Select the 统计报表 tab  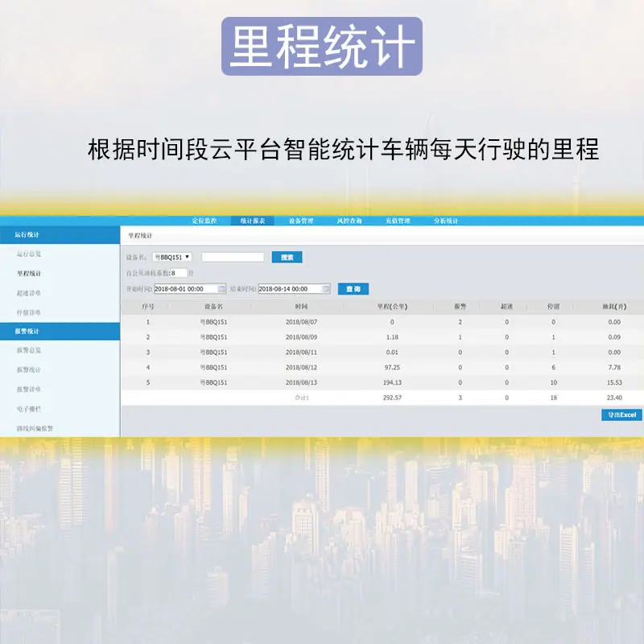tap(253, 221)
